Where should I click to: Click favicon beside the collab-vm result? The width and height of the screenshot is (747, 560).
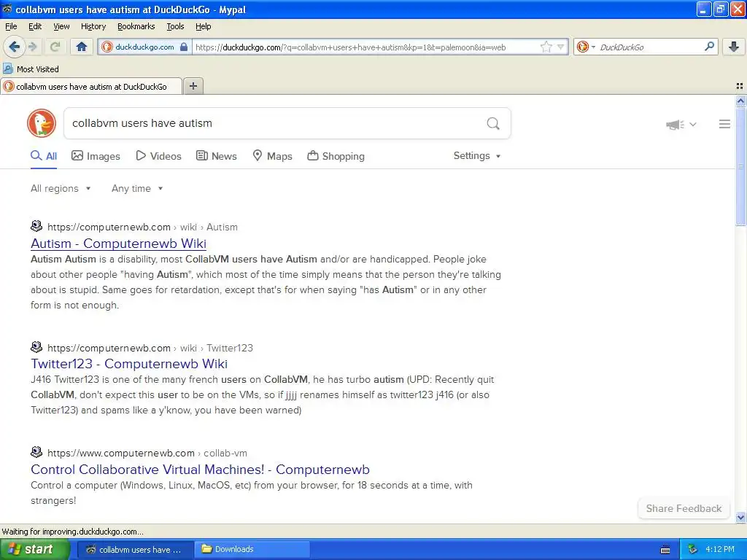coord(36,451)
